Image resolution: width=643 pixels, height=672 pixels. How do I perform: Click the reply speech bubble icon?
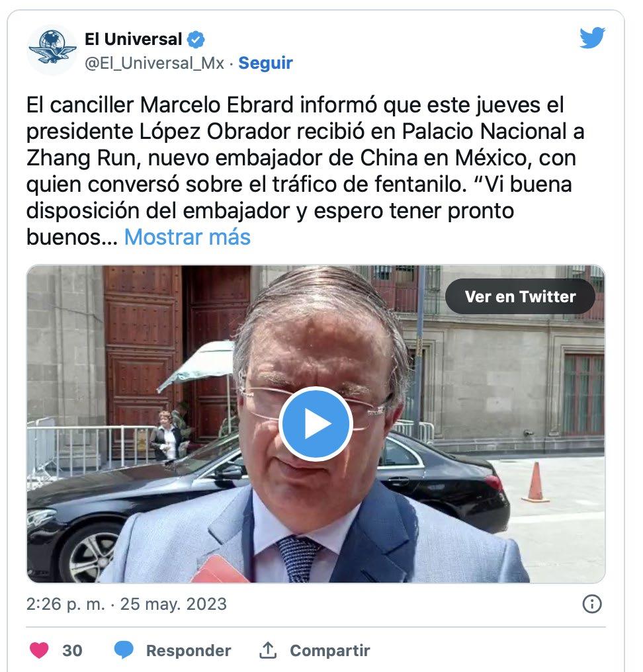click(124, 650)
